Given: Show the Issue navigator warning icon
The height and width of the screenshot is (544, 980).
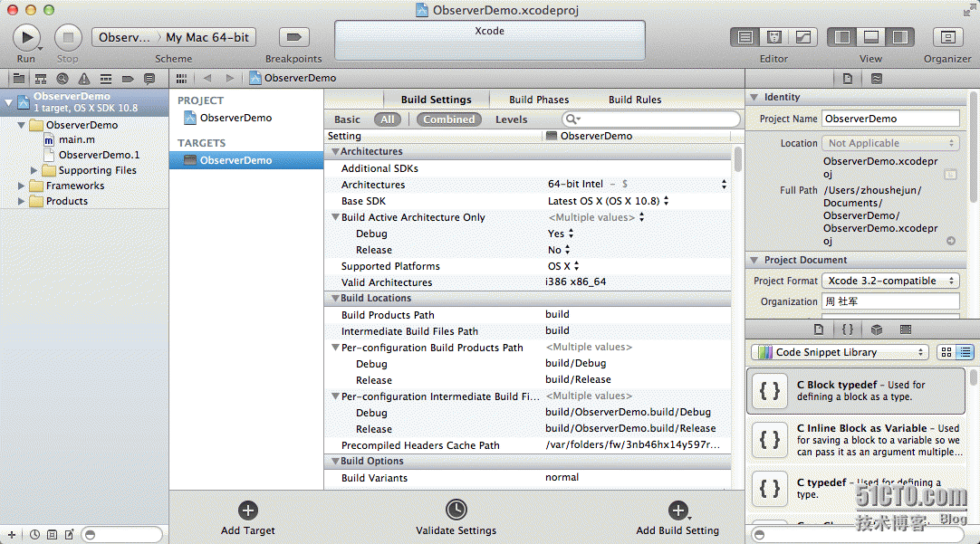Looking at the screenshot, I should pos(83,79).
